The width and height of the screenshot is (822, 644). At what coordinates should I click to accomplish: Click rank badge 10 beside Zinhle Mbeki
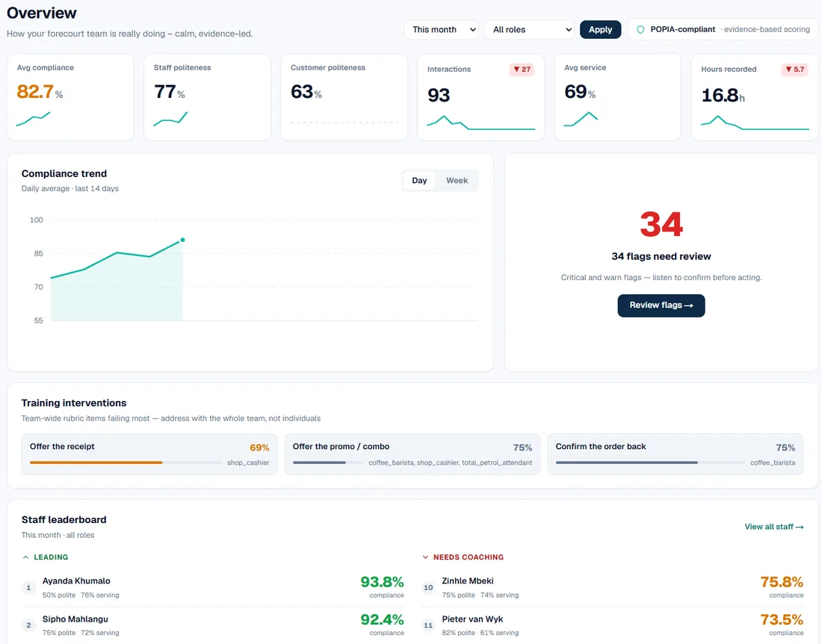pyautogui.click(x=428, y=587)
